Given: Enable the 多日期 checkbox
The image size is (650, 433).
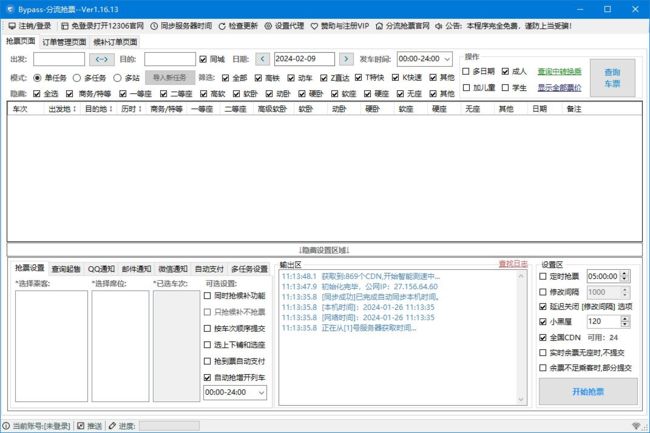Looking at the screenshot, I should coord(466,71).
